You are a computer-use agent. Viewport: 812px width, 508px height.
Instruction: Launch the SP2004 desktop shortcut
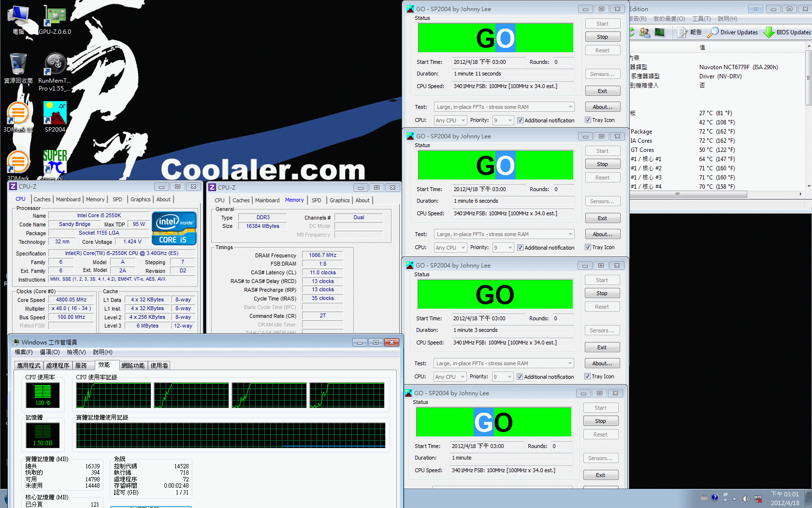[x=55, y=117]
